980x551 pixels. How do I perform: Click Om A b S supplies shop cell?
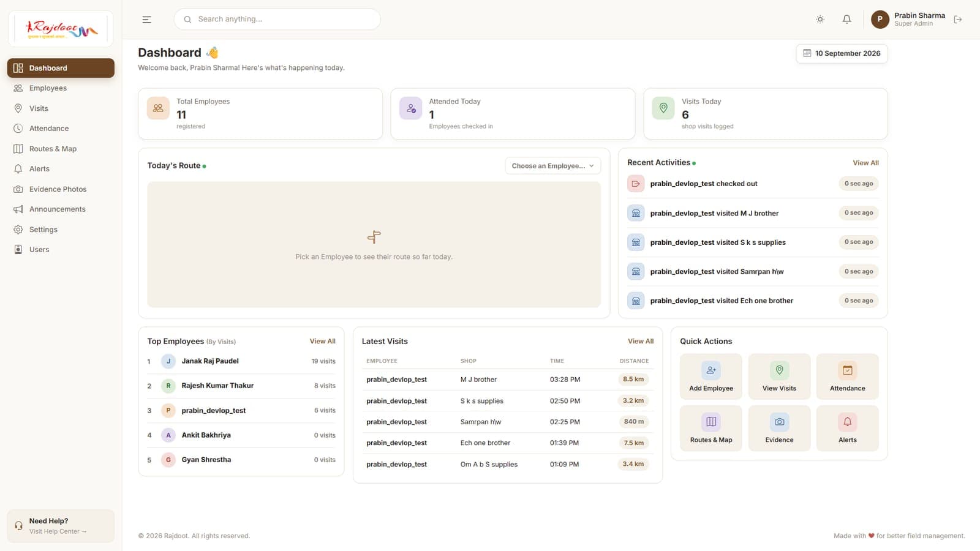click(x=489, y=465)
